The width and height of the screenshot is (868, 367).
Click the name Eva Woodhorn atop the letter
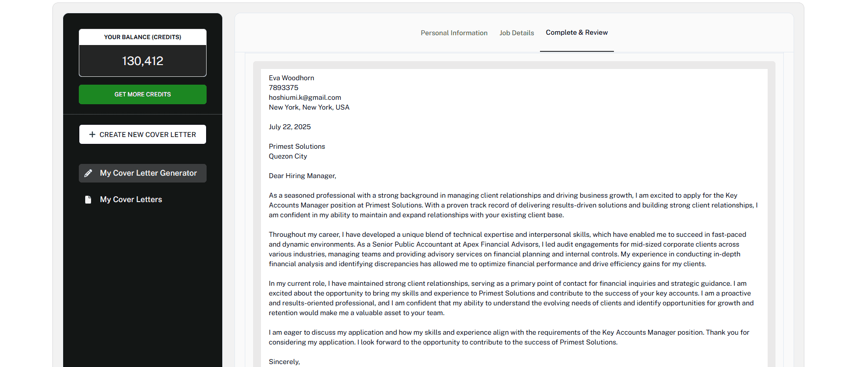click(x=291, y=78)
